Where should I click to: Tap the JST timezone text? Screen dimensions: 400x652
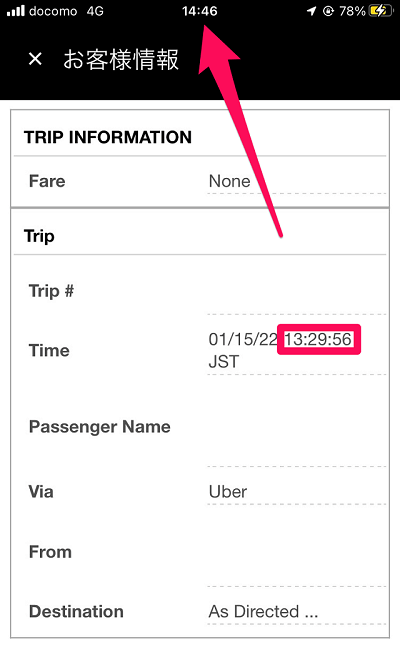(224, 362)
